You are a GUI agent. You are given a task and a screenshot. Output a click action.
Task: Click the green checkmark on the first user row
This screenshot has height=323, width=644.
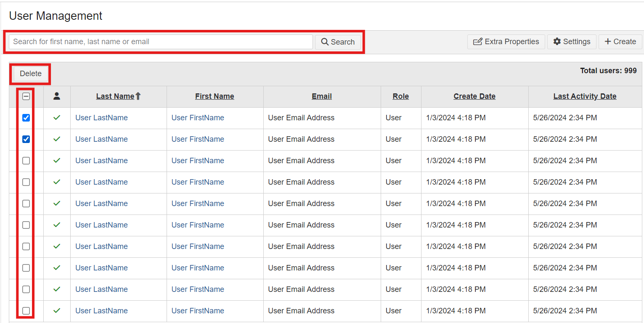tap(57, 117)
